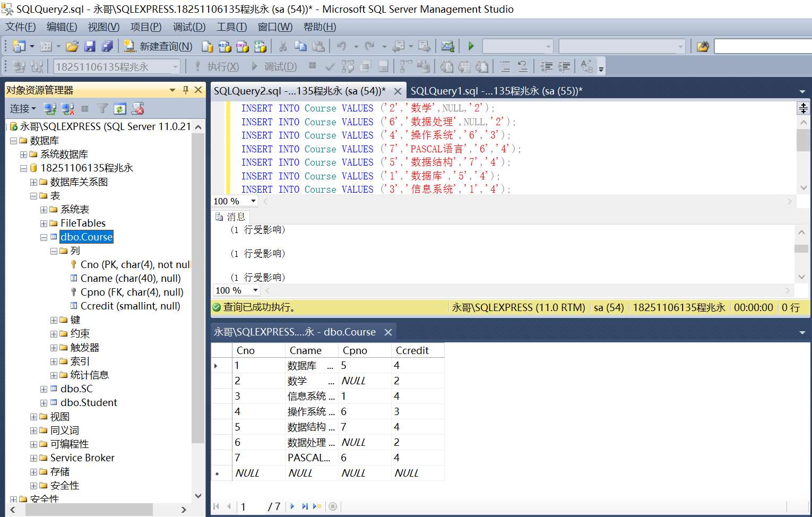The width and height of the screenshot is (812, 517).
Task: Collapse the dbo.Course tree node
Action: coord(44,237)
